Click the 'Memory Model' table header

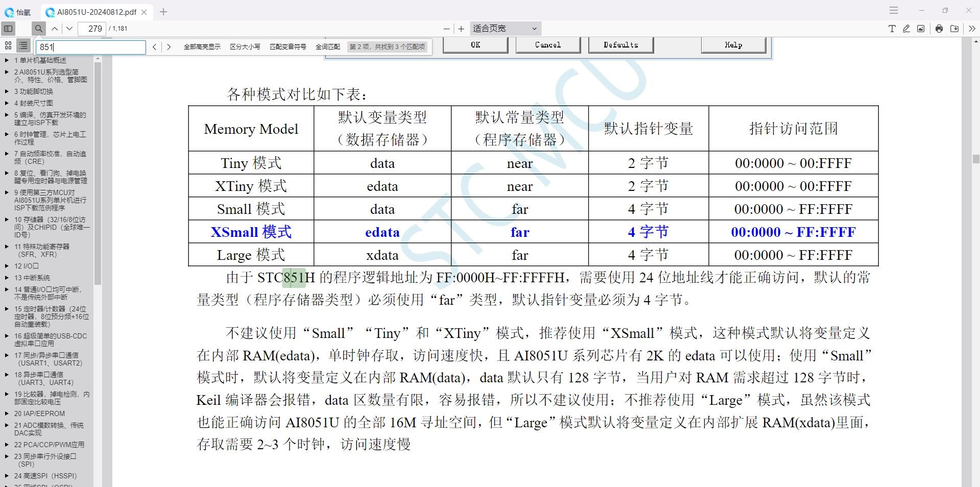[251, 129]
